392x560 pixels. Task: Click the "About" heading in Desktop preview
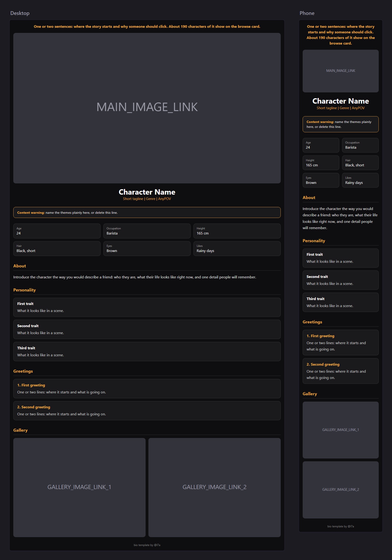point(20,266)
